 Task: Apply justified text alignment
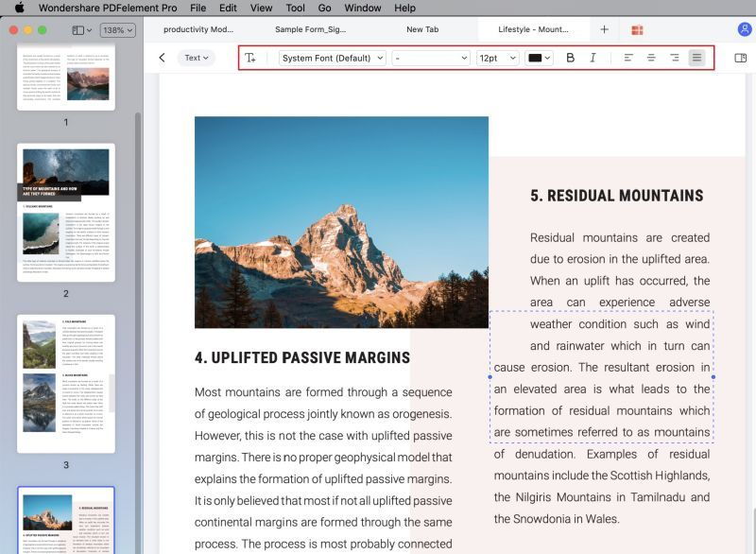[696, 57]
